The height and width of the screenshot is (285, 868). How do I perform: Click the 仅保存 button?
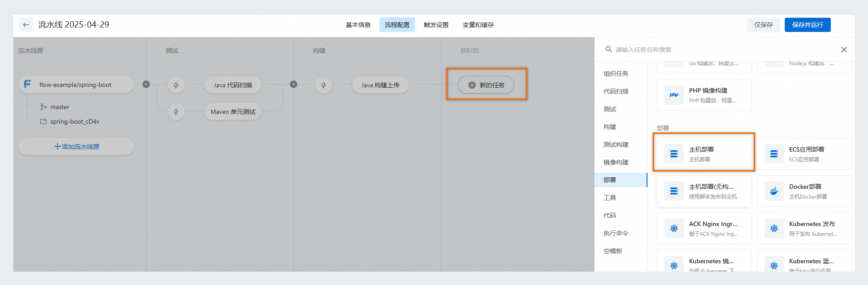pyautogui.click(x=763, y=25)
